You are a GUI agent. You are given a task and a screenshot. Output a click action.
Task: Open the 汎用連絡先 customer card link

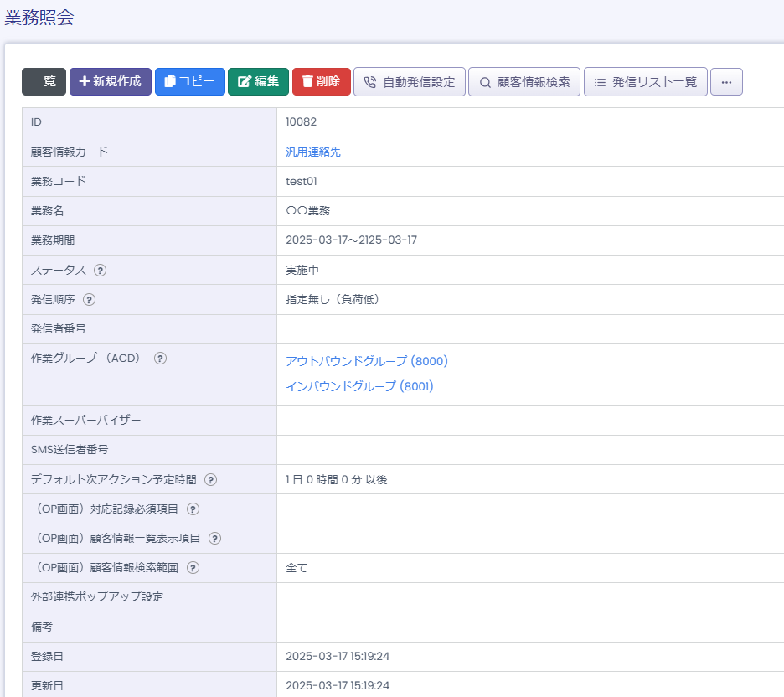[x=313, y=152]
